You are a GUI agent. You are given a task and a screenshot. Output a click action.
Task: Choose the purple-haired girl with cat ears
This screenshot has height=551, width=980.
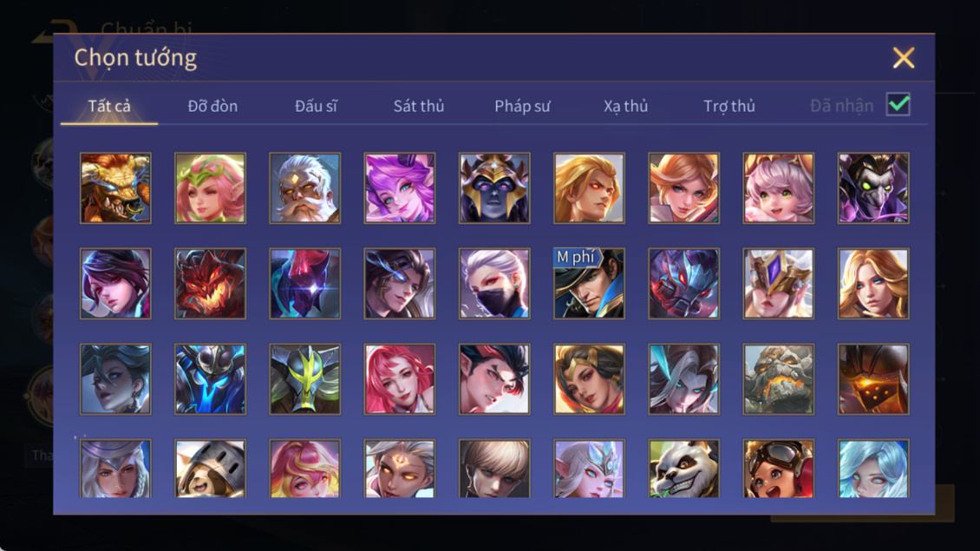[x=400, y=188]
